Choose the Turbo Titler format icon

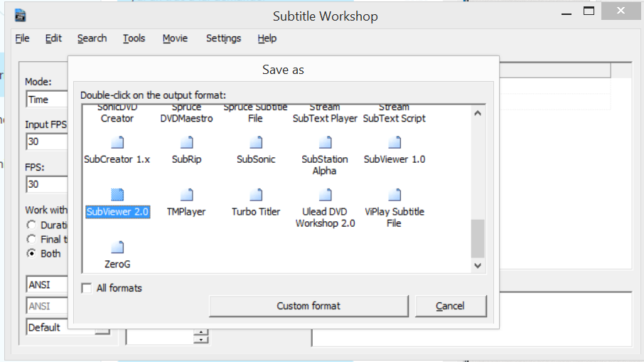pyautogui.click(x=256, y=195)
